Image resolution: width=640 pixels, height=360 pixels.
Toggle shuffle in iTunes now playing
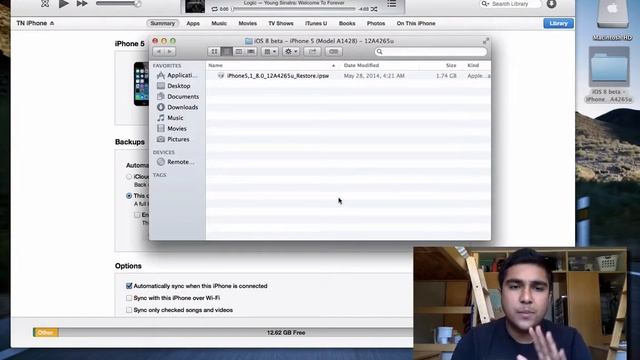tap(374, 9)
